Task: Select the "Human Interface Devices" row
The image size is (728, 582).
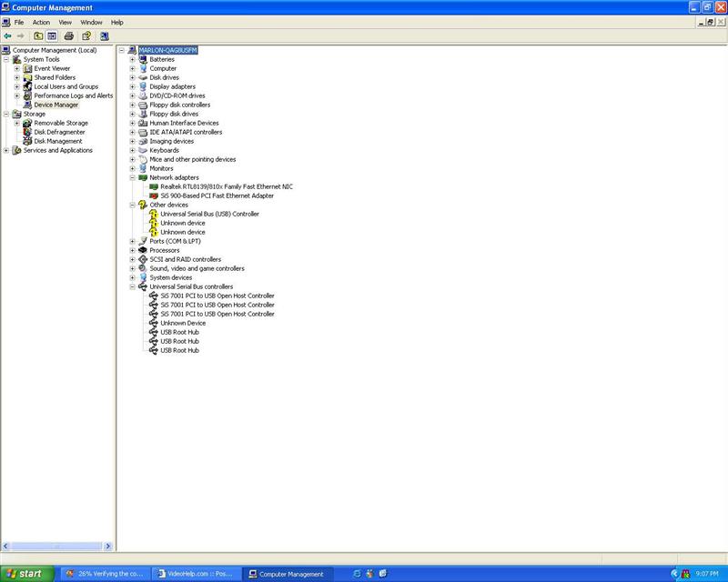Action: pyautogui.click(x=184, y=123)
